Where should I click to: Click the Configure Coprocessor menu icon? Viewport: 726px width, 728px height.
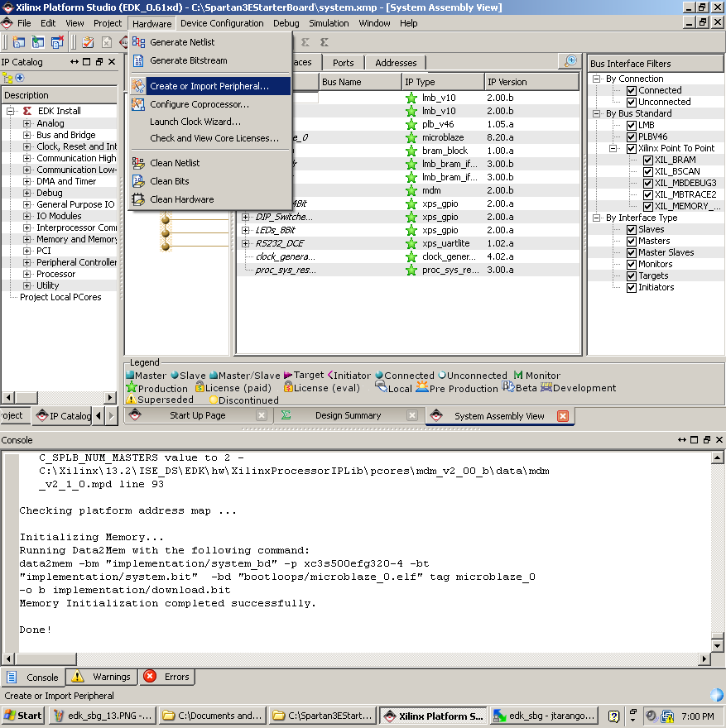coord(138,104)
